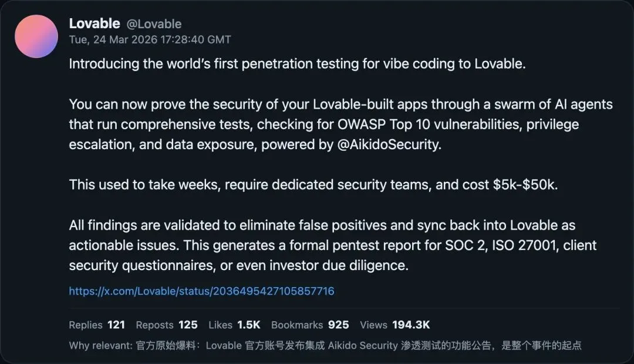
Task: Click the Lovable gradient profile avatar
Action: (x=36, y=36)
